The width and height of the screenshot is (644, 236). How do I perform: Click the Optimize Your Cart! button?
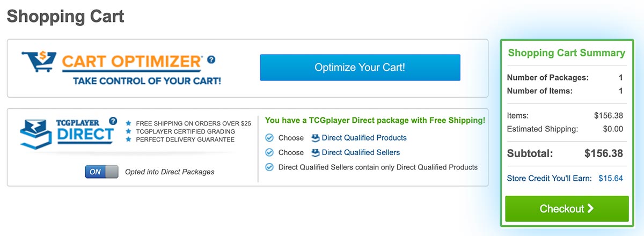[x=360, y=68]
